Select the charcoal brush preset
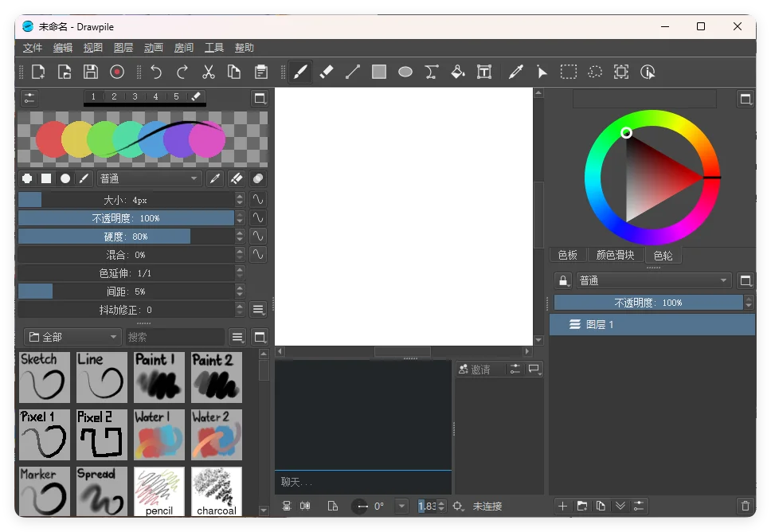This screenshot has width=771, height=532. pyautogui.click(x=216, y=491)
